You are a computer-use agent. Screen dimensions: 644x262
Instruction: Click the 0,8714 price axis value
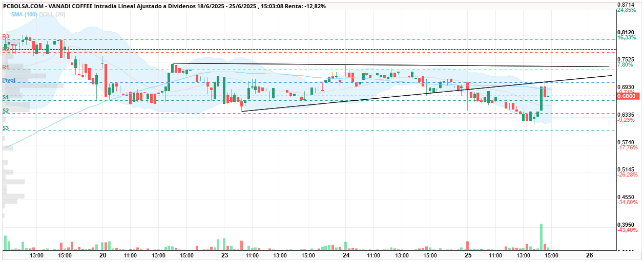click(x=627, y=4)
